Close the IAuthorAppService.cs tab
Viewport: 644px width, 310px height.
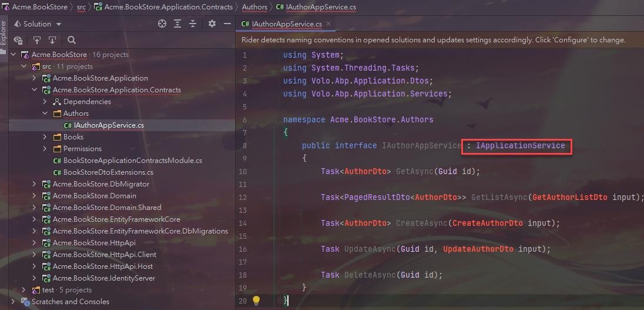coord(329,24)
